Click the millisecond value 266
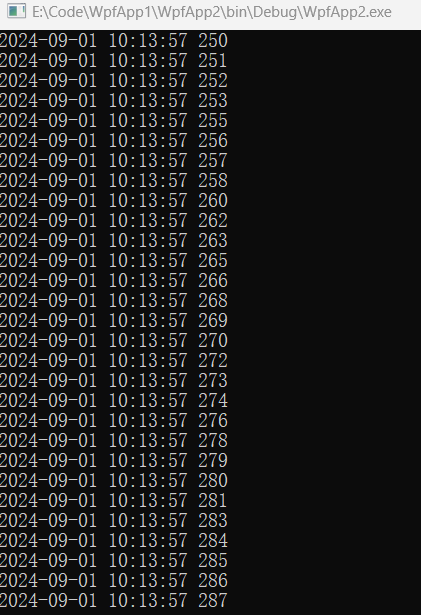The height and width of the screenshot is (615, 421). 213,280
